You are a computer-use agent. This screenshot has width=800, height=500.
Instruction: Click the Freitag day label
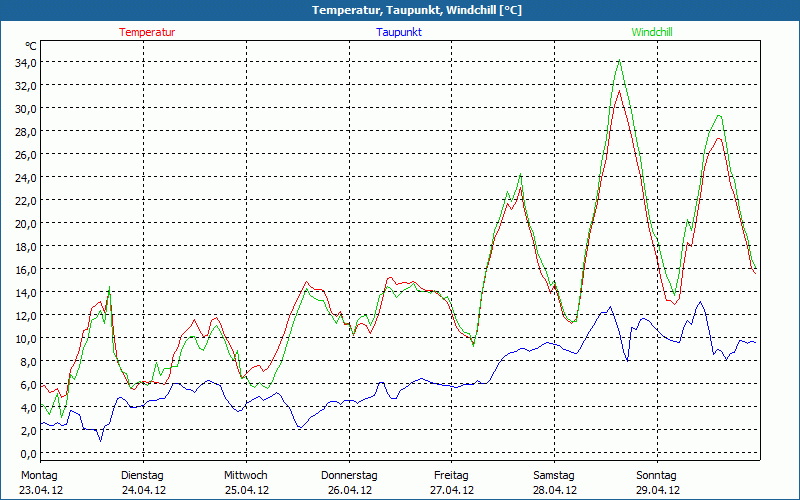tap(451, 476)
